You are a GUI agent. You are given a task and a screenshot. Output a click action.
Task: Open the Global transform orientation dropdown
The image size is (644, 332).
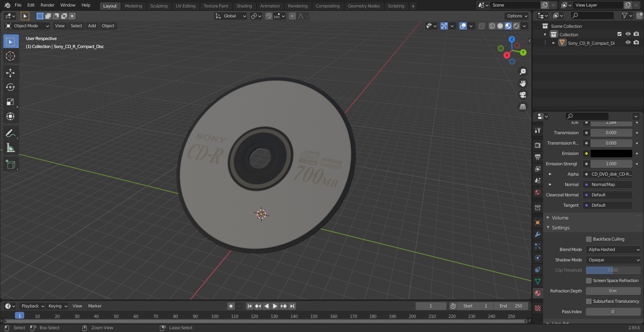(231, 16)
